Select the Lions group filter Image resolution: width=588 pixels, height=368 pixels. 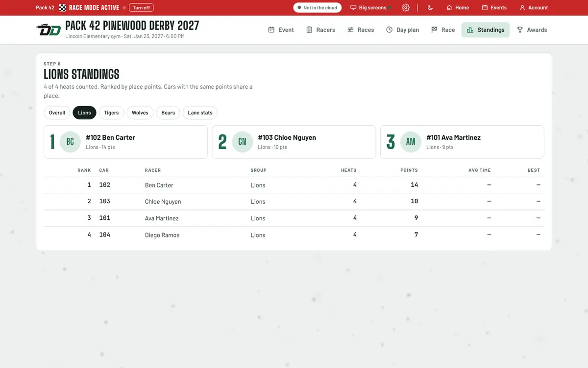tap(84, 113)
